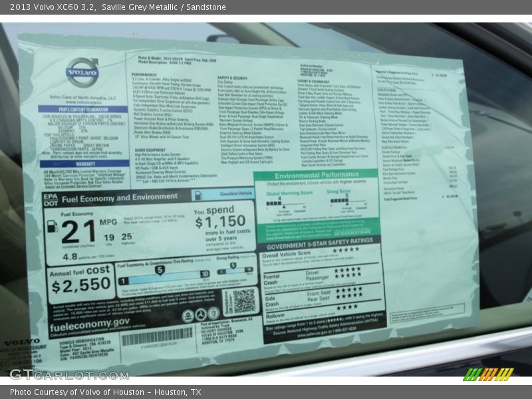This screenshot has height=399, width=532.
Task: Click the Warranty section heading
Action: (84, 164)
